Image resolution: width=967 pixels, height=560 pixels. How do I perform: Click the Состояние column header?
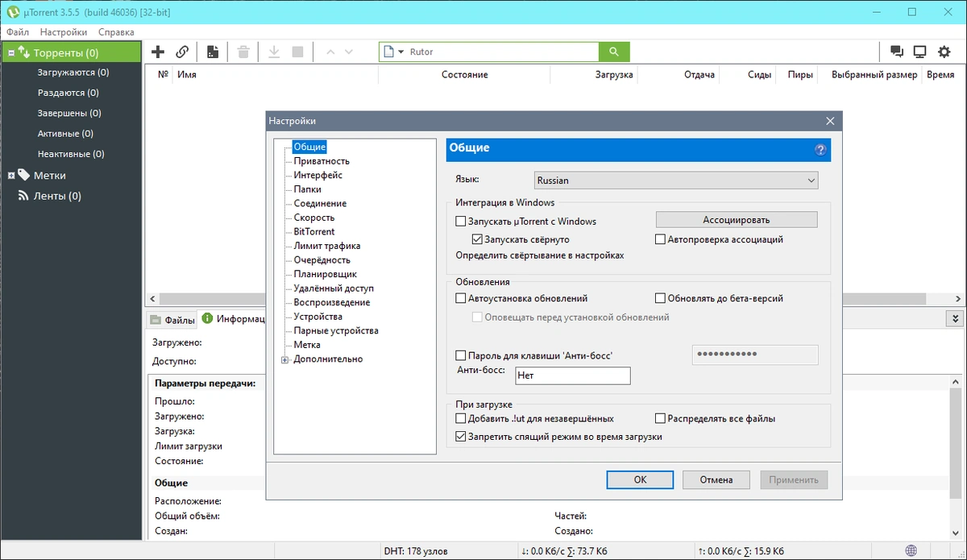pos(464,74)
